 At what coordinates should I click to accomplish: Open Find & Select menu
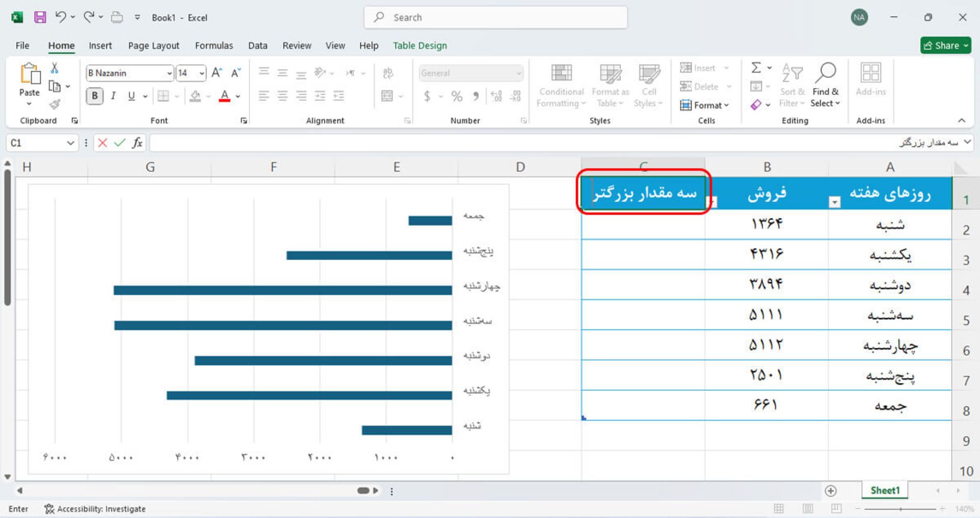(x=825, y=86)
